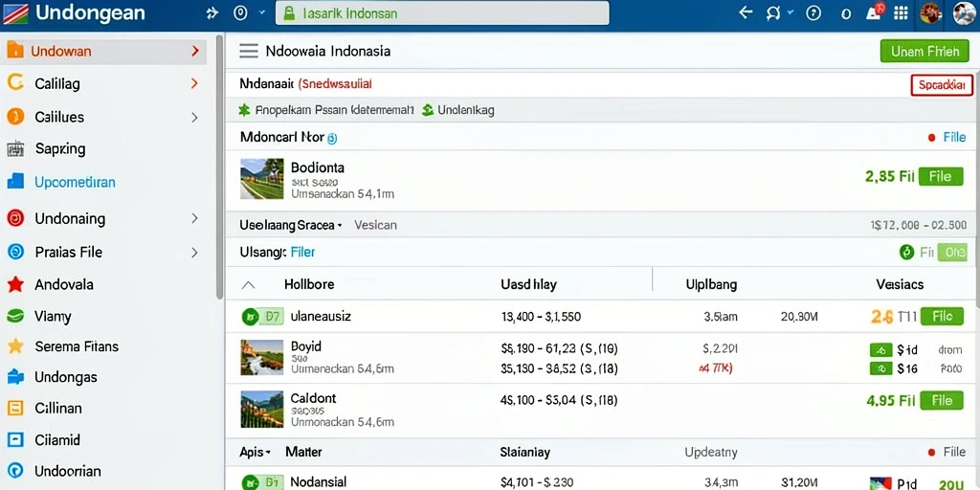Open the blue Filer link beside Ulsangr

pos(303,253)
